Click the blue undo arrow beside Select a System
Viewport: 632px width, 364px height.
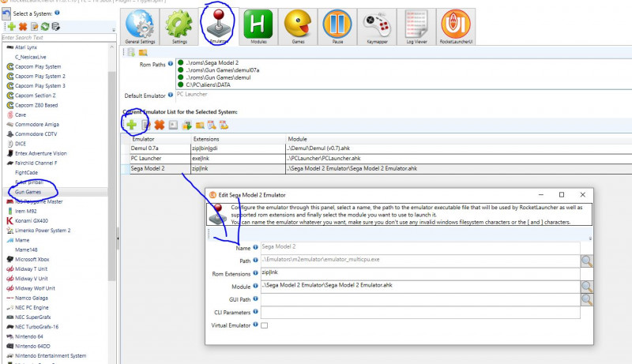point(6,14)
